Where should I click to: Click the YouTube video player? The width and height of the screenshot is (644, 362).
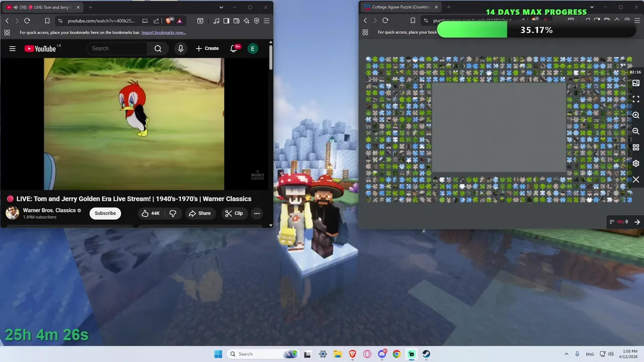point(134,124)
